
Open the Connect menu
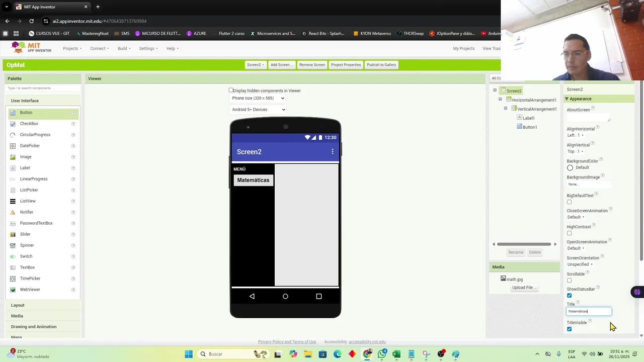click(x=100, y=49)
